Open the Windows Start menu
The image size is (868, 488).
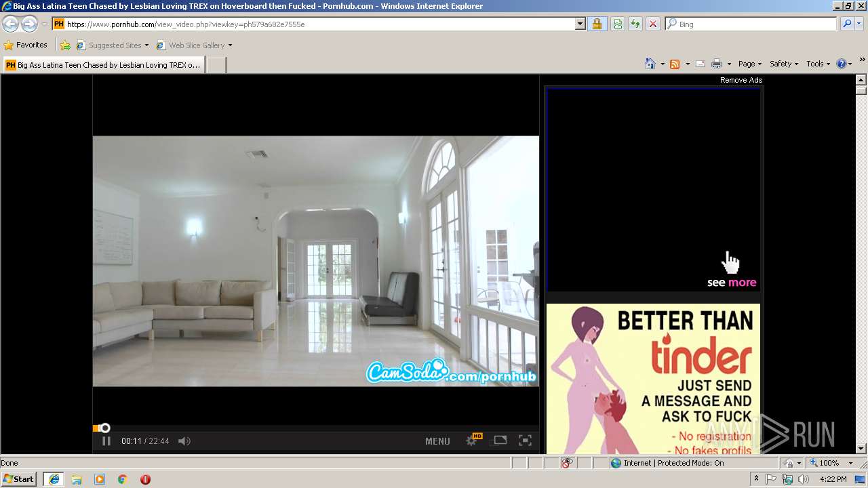point(19,479)
